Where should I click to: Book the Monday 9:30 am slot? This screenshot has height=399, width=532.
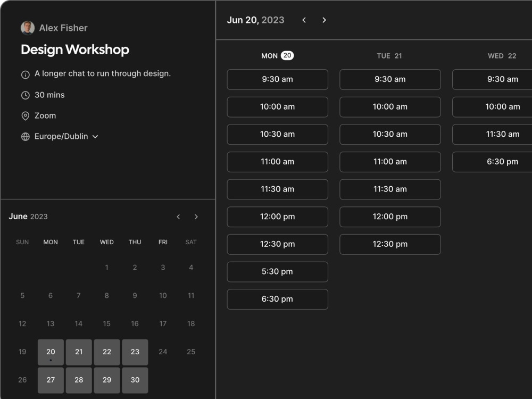point(278,79)
